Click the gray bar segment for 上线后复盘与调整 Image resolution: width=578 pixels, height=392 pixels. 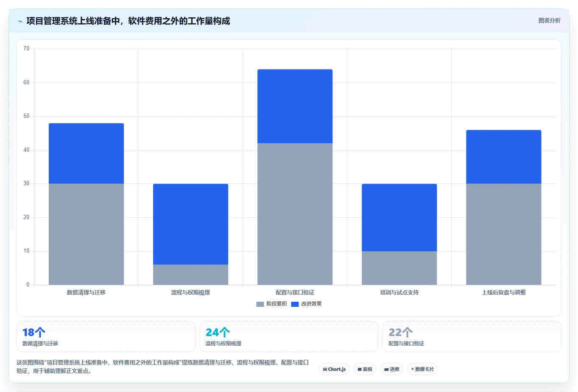pyautogui.click(x=503, y=234)
